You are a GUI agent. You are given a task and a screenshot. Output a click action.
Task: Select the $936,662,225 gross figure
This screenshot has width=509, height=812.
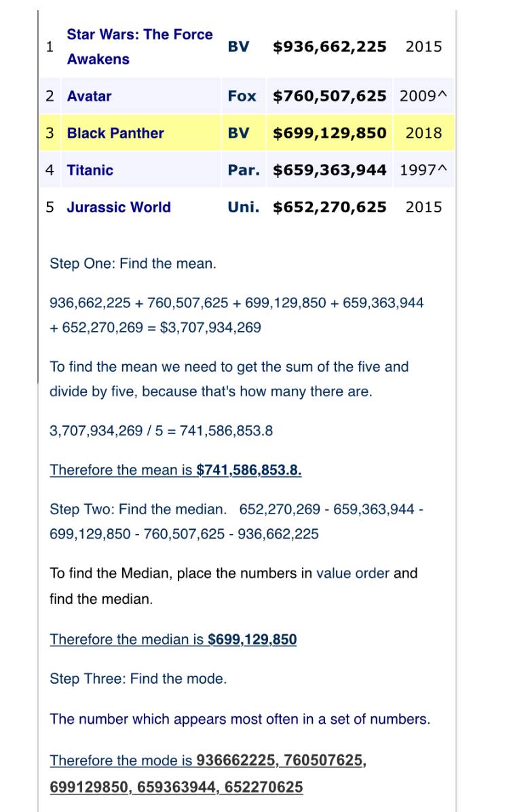click(330, 47)
